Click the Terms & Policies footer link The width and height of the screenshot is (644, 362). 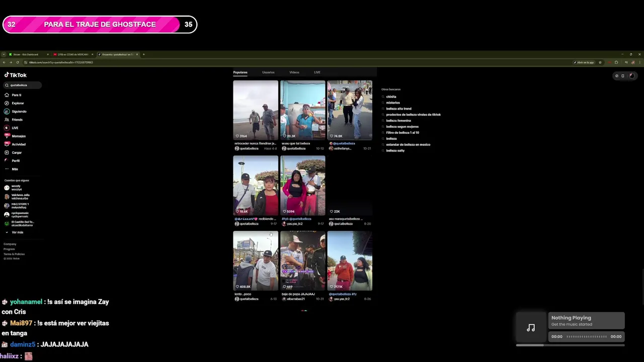tap(14, 254)
